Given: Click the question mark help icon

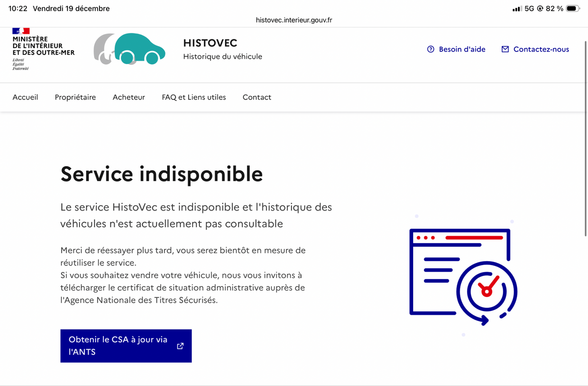Looking at the screenshot, I should tap(431, 49).
